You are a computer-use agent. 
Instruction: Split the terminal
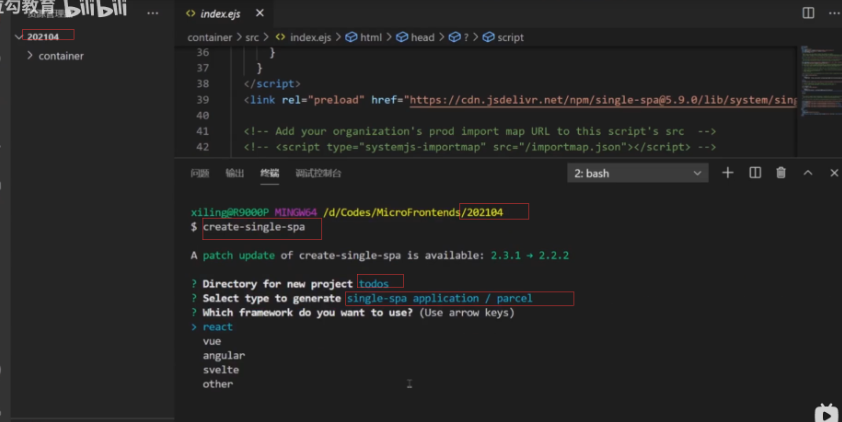tap(755, 172)
